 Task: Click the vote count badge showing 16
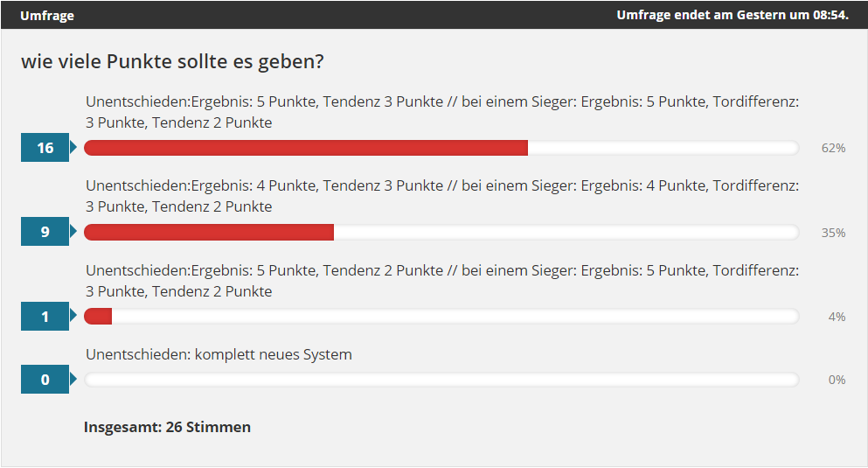tap(45, 147)
